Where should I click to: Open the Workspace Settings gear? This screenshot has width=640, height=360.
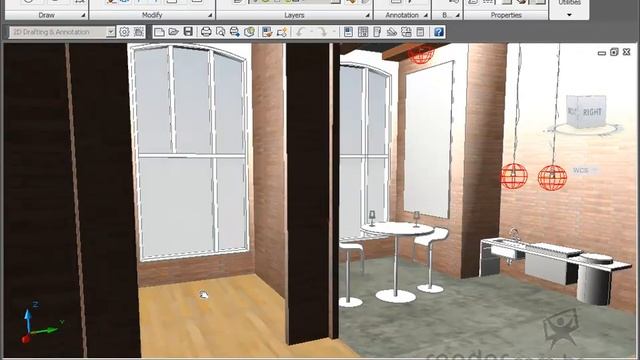click(x=124, y=32)
